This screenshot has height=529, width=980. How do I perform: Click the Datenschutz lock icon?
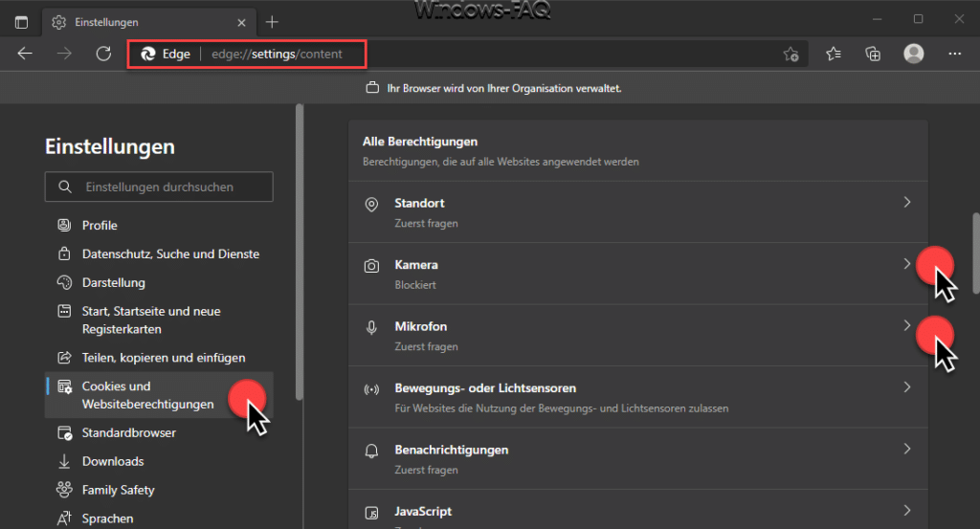(64, 253)
